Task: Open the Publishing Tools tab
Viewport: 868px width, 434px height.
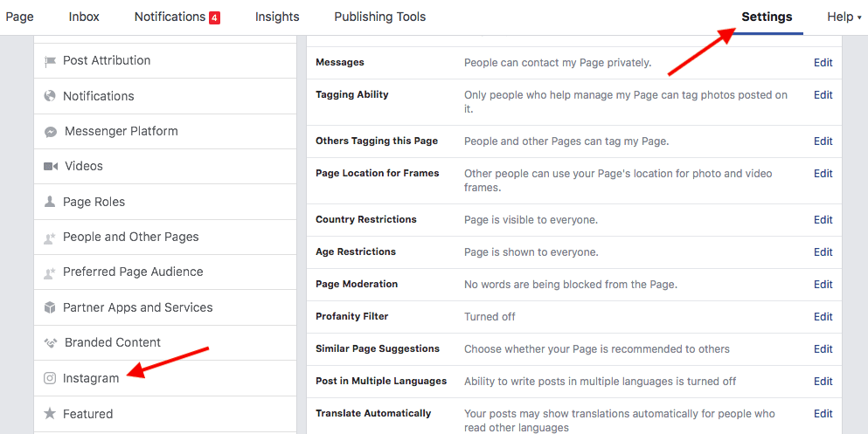Action: [x=380, y=17]
